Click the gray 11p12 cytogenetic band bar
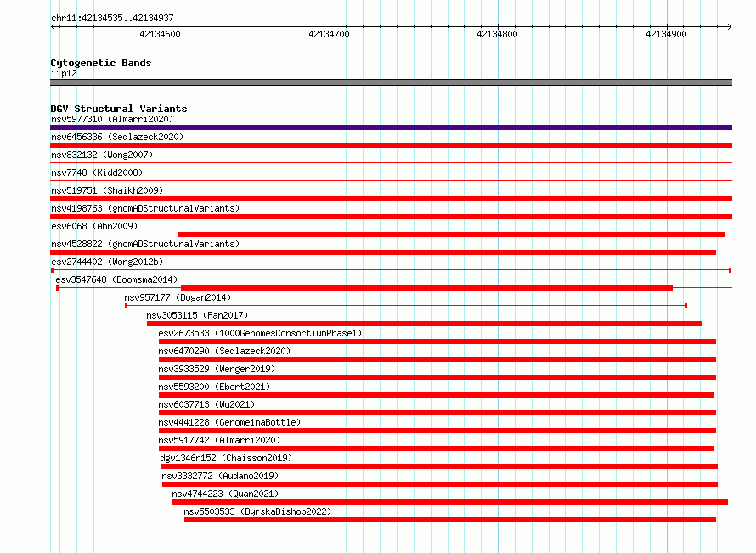The height and width of the screenshot is (553, 756). [391, 82]
